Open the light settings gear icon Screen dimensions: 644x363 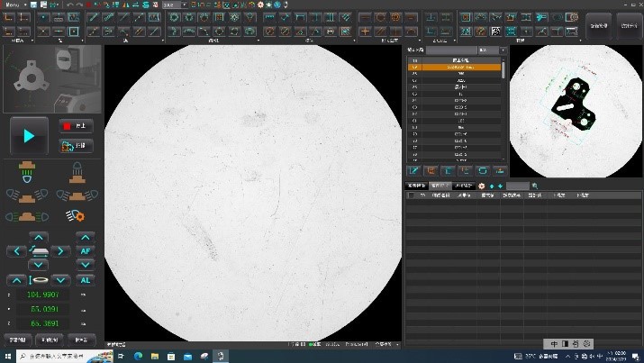coord(75,216)
